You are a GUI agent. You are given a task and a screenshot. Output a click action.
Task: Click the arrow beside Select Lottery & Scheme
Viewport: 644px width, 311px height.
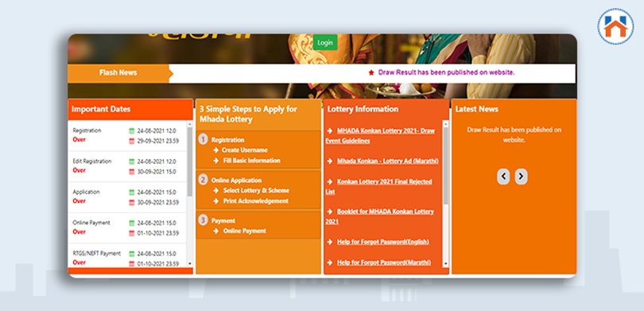(216, 191)
